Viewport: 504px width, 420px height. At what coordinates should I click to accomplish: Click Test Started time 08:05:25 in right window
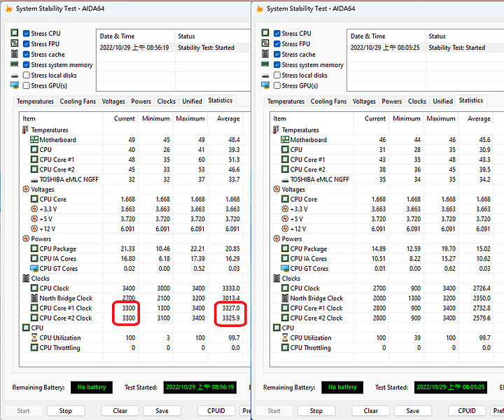click(x=451, y=387)
